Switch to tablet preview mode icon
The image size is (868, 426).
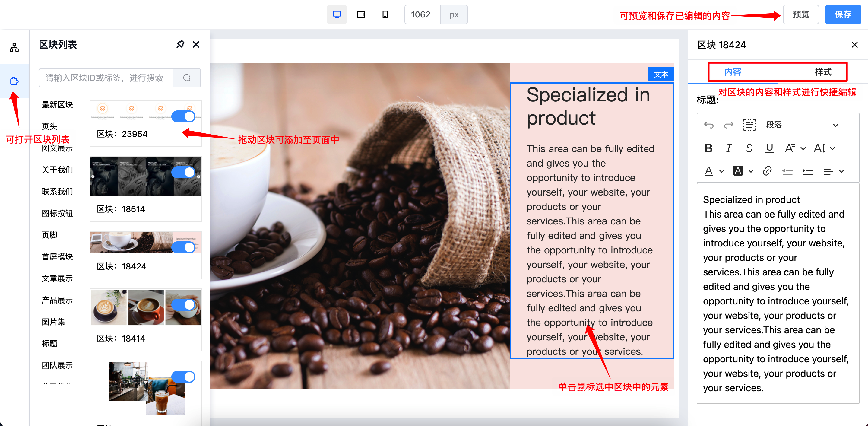[360, 14]
